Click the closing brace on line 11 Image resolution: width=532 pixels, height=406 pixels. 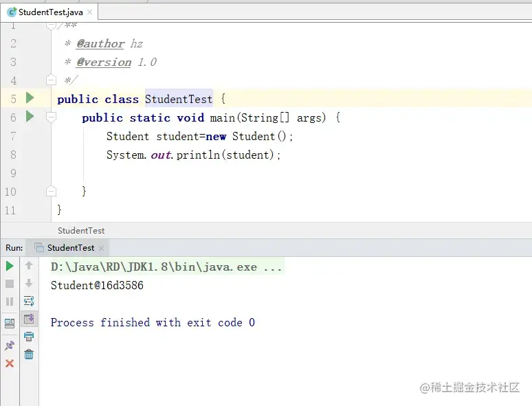click(x=59, y=210)
